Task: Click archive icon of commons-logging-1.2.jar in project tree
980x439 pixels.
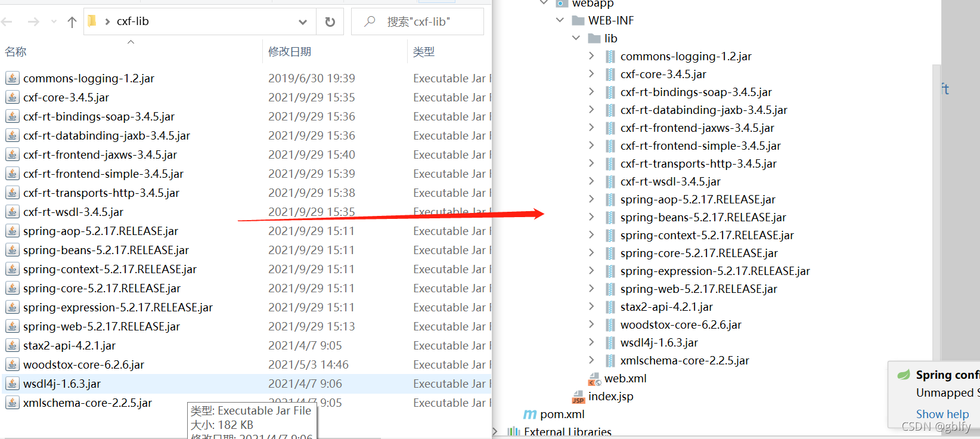Action: (610, 57)
